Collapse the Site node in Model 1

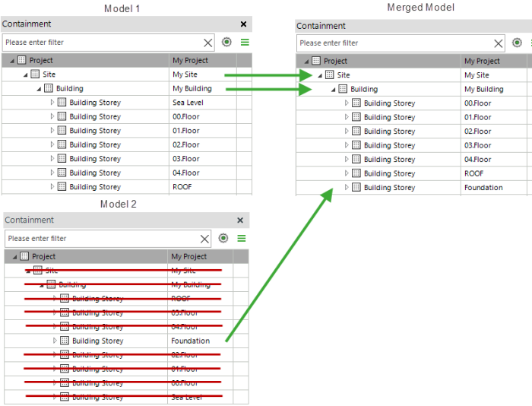click(x=26, y=75)
